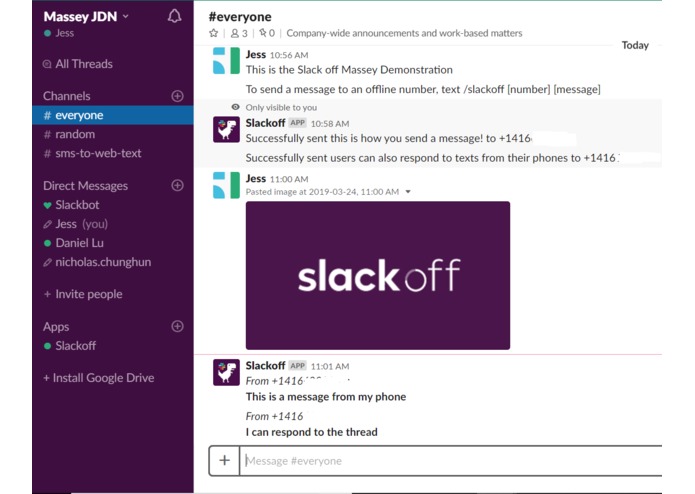Click Slackoff sender name at 10:58 AM

pos(265,123)
